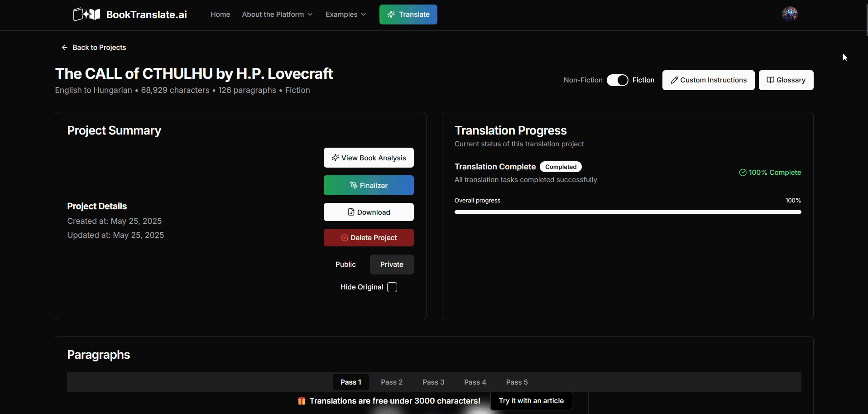The width and height of the screenshot is (868, 414).
Task: Click the BookTranslate.ai brand name
Action: click(147, 14)
